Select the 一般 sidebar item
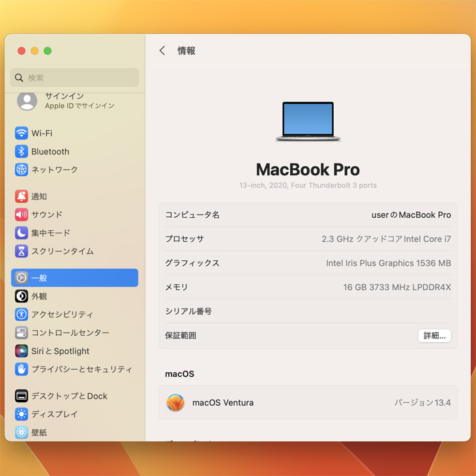This screenshot has height=476, width=476. tap(74, 278)
